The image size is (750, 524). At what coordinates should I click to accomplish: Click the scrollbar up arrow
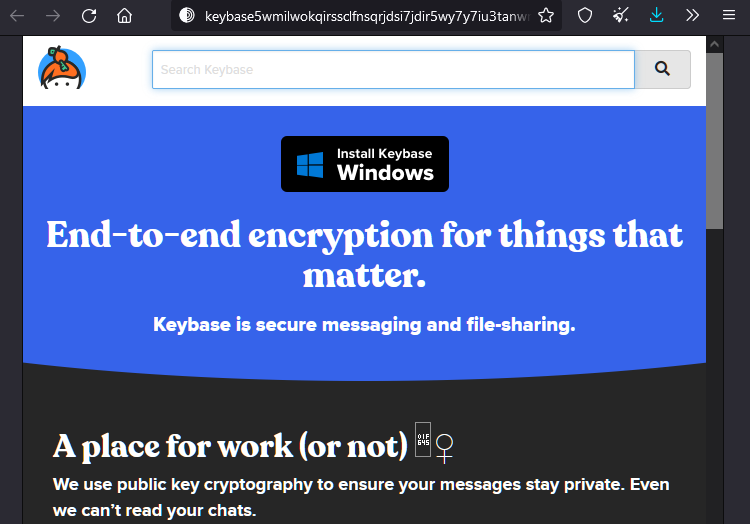point(715,44)
